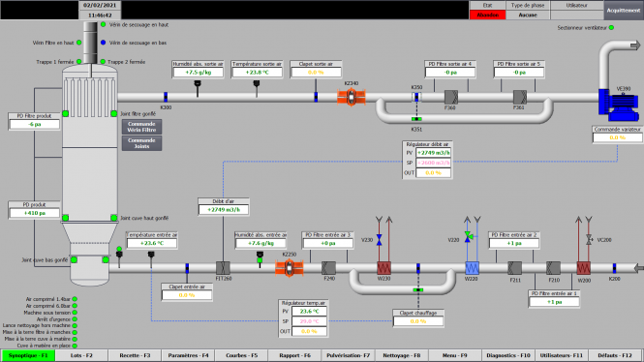Click the red Abandon state field
644x362 pixels.
[487, 15]
